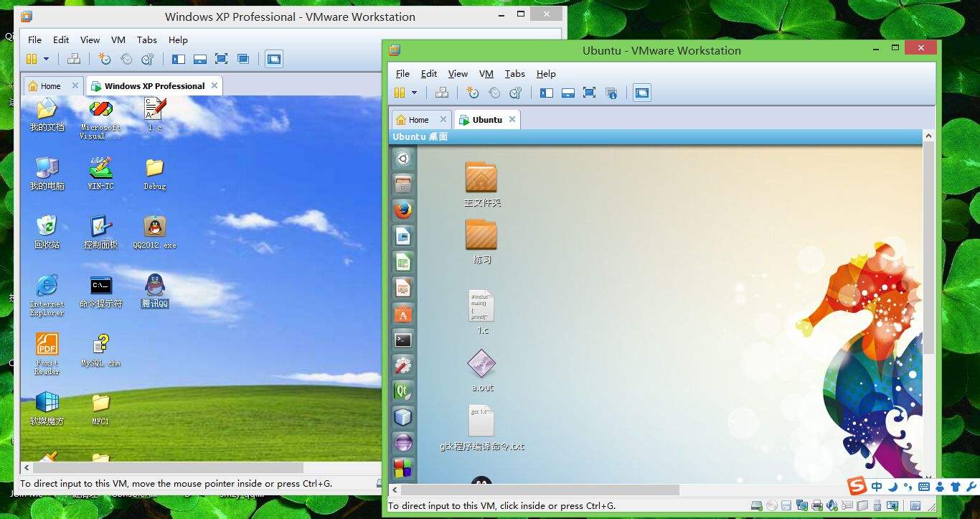The width and height of the screenshot is (980, 519).
Task: Pause the VM in the Ubuntu window toolbar
Action: 400,92
